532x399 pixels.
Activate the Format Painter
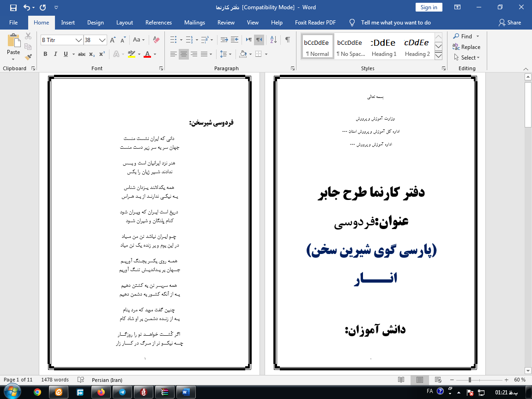28,56
